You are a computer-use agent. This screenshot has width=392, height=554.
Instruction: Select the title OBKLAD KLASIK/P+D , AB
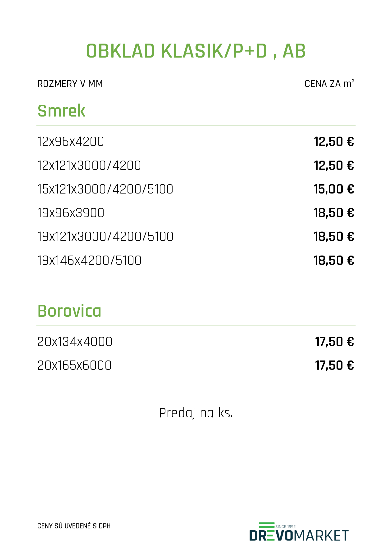(196, 51)
